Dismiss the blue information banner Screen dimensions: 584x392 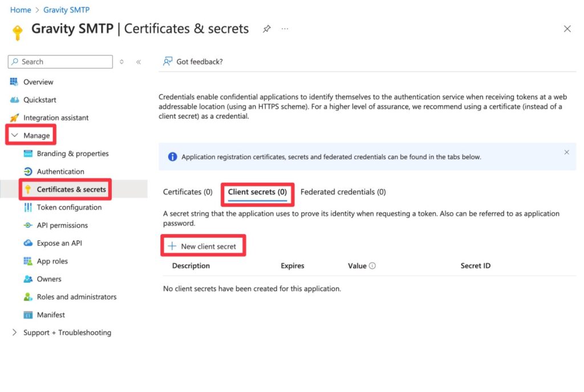566,152
